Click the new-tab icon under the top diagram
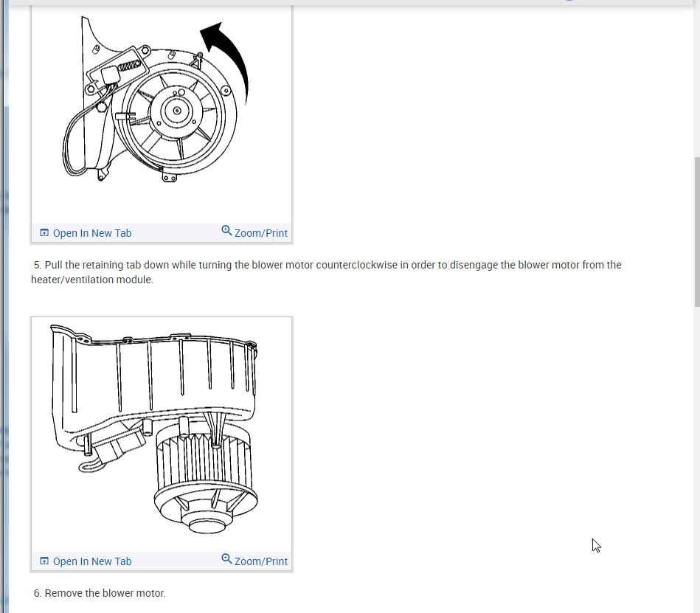 tap(44, 233)
